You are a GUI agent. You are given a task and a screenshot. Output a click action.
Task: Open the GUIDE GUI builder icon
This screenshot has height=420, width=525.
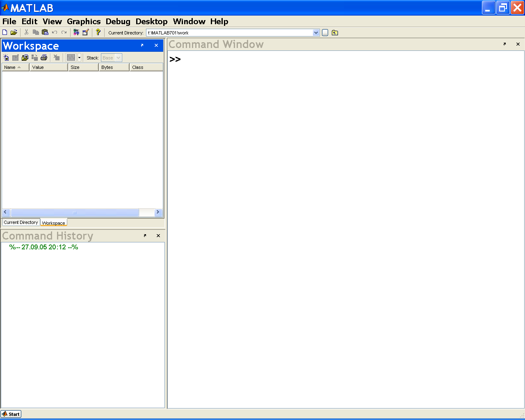(x=86, y=32)
